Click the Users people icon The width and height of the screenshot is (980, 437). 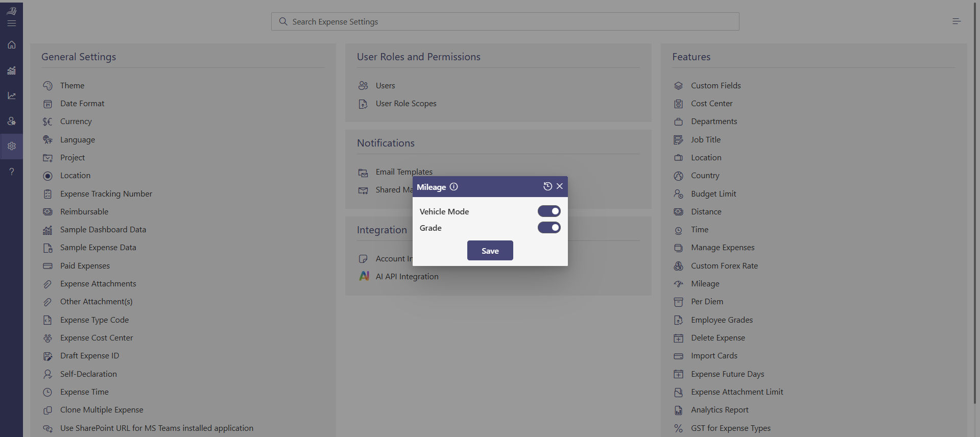pyautogui.click(x=363, y=85)
